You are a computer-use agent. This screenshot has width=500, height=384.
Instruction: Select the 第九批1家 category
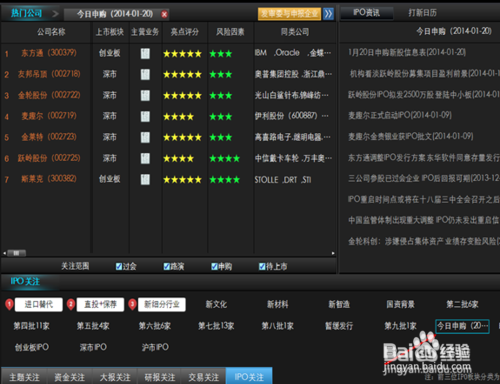(x=400, y=326)
